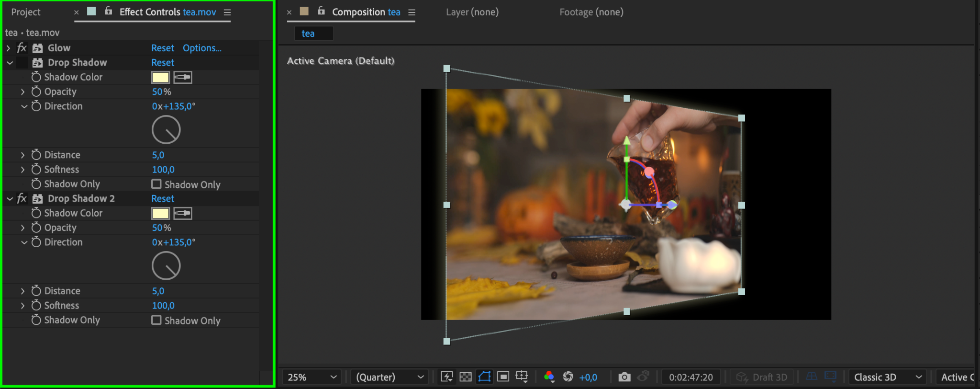Image resolution: width=980 pixels, height=389 pixels.
Task: Expand the Glow effect properties
Action: pyautogui.click(x=8, y=48)
